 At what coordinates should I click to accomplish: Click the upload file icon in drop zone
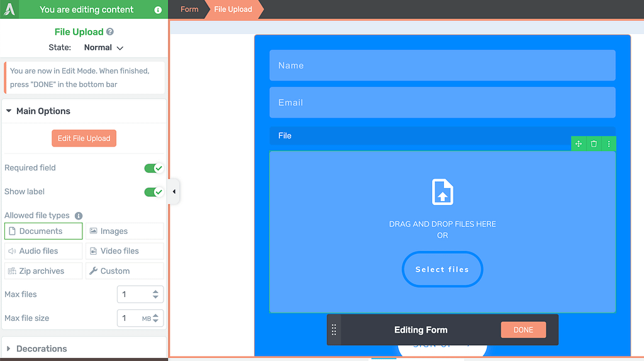pyautogui.click(x=442, y=192)
